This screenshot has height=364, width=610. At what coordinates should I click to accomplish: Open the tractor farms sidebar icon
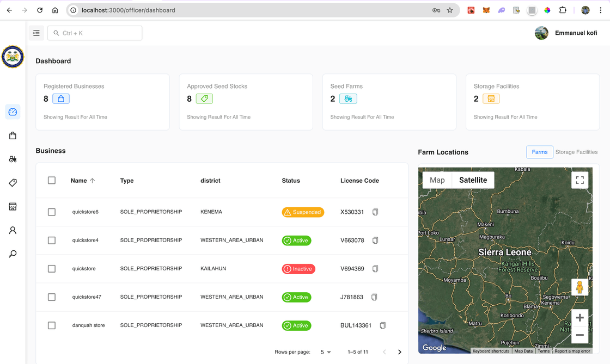coord(13,159)
